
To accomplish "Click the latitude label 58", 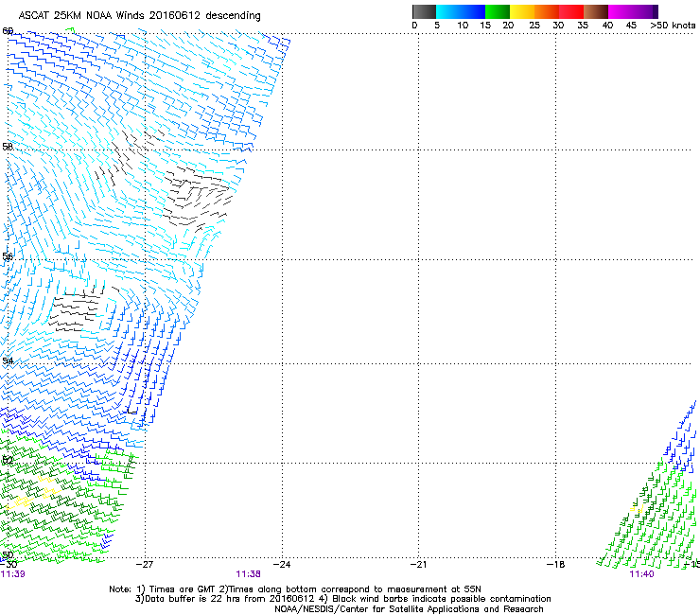I will click(8, 147).
